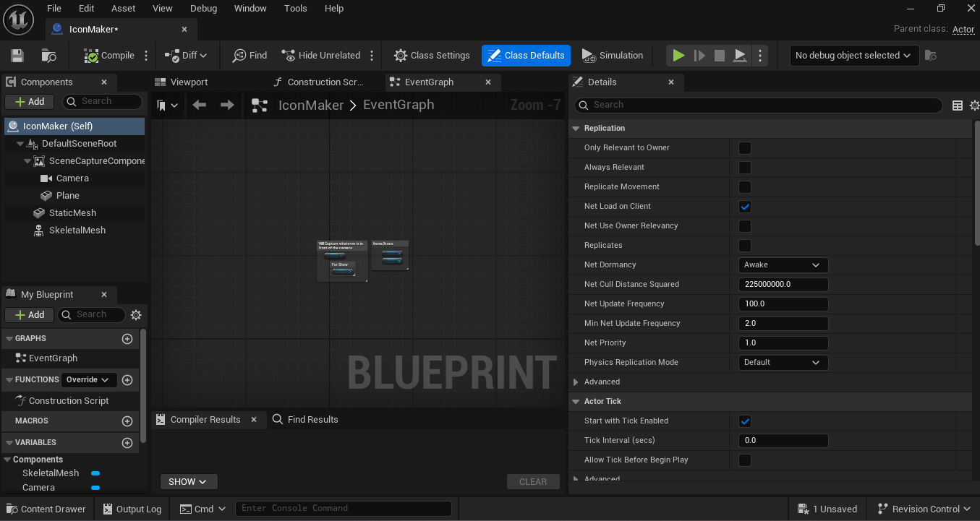
Task: Add a new graph with plus icon
Action: click(127, 339)
